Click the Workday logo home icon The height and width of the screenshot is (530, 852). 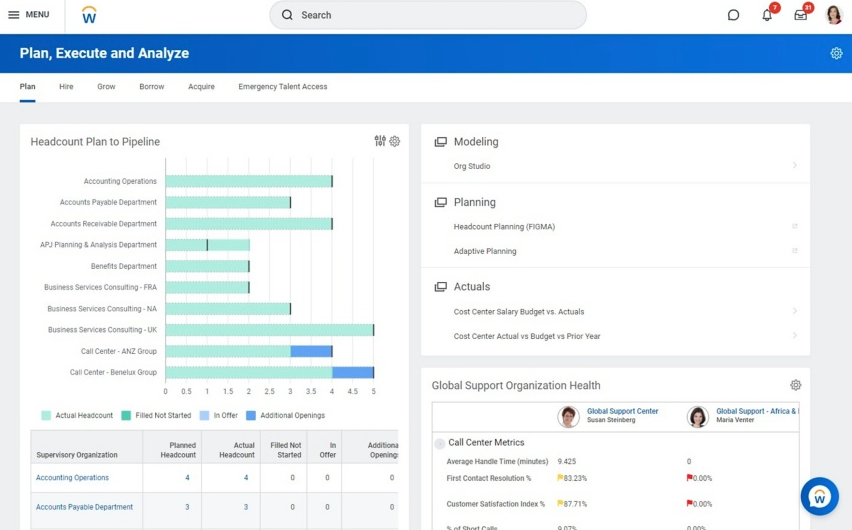point(89,15)
